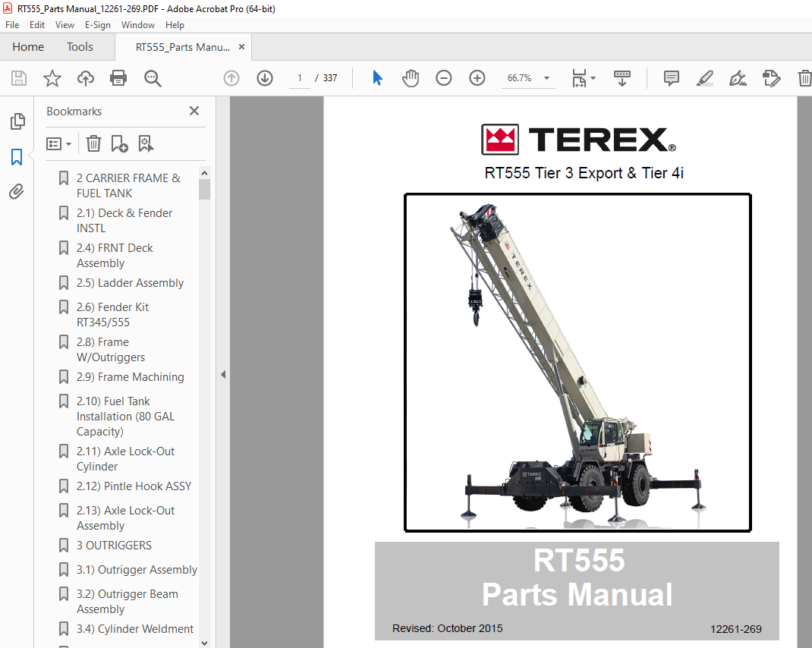Click the bookmarks scrollbar thumb
This screenshot has width=812, height=648.
205,189
